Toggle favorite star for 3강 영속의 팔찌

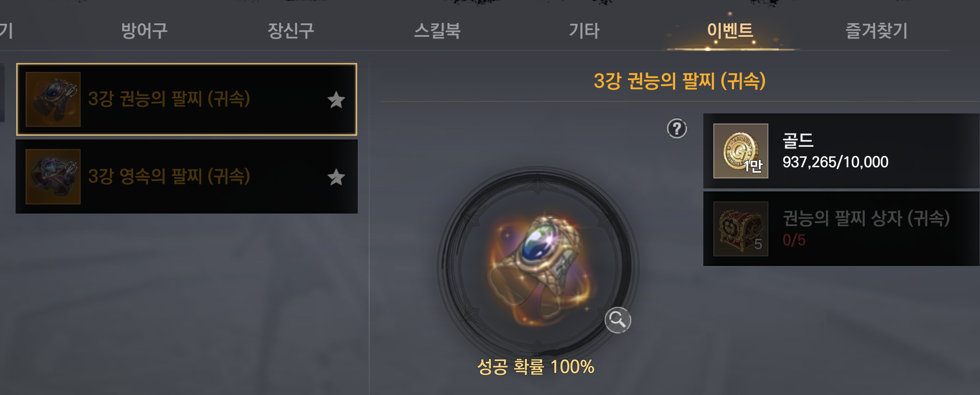(x=336, y=177)
